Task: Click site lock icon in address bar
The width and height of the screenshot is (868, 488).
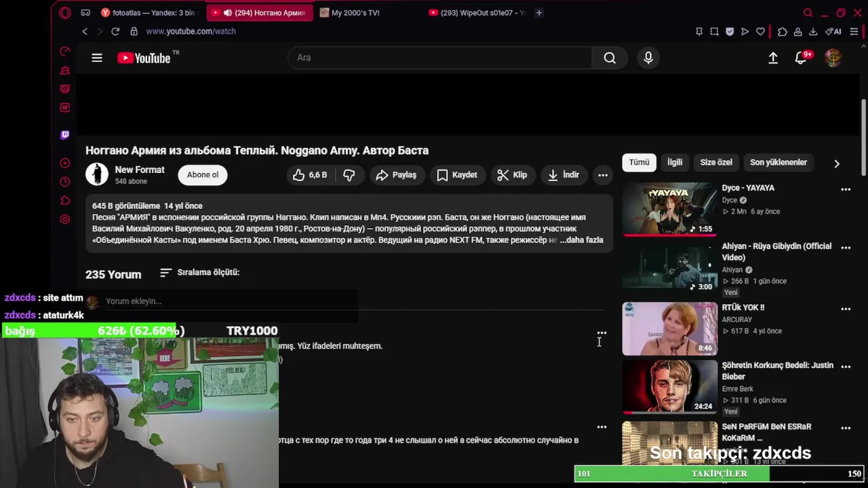Action: point(134,31)
